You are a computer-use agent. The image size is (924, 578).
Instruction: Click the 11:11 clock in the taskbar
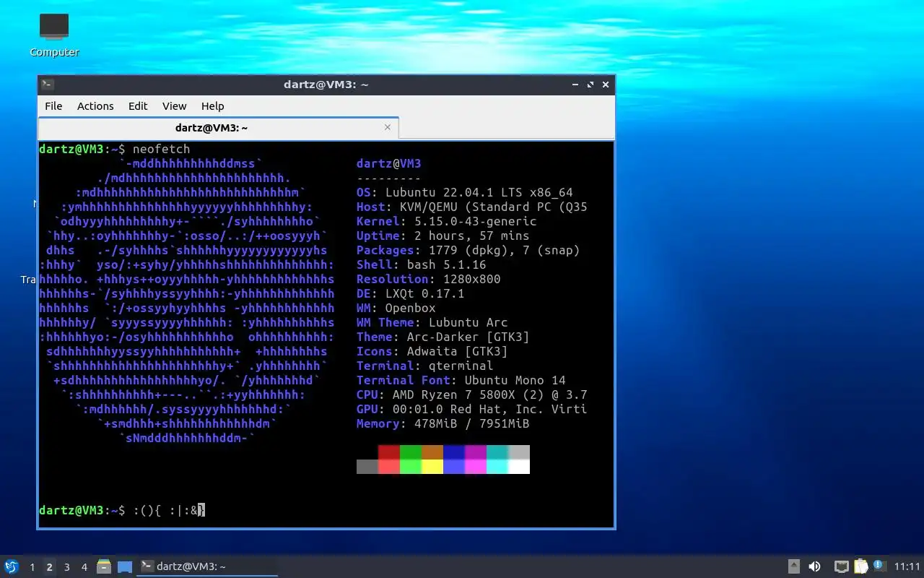[907, 566]
